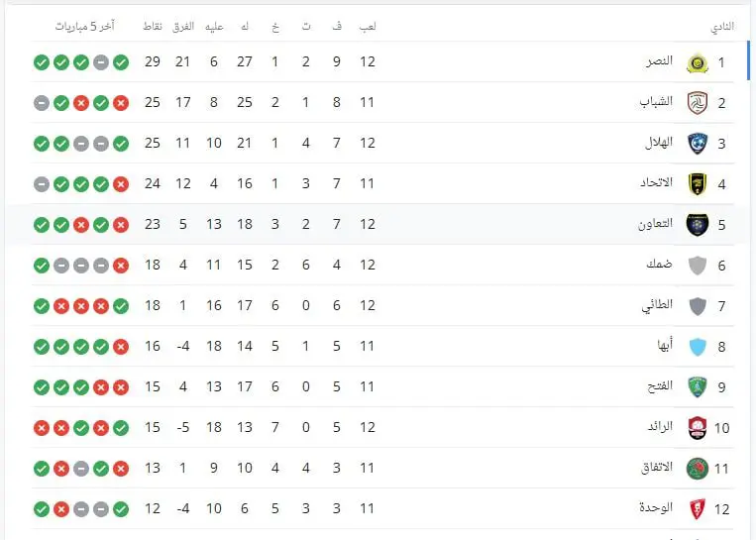Open the النصر team link
The image size is (756, 540).
[x=660, y=61]
